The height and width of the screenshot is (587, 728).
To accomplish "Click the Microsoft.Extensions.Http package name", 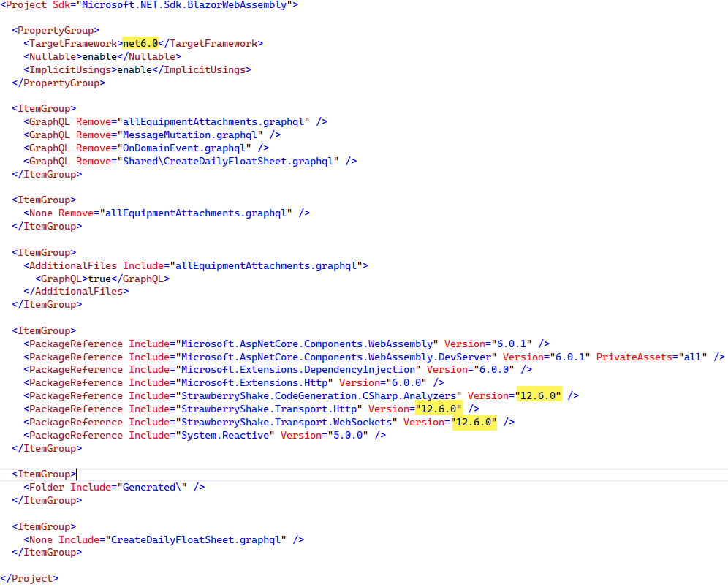I will click(x=254, y=382).
